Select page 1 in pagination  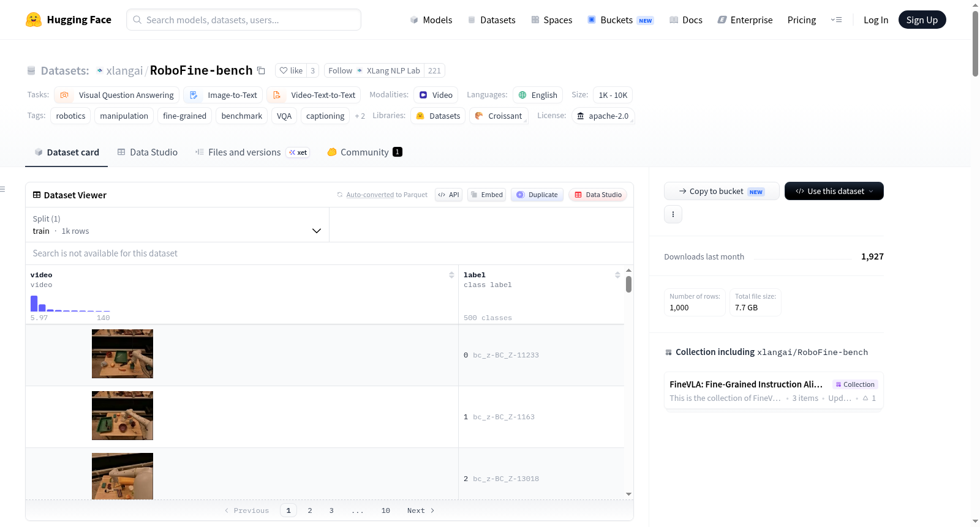pyautogui.click(x=288, y=510)
